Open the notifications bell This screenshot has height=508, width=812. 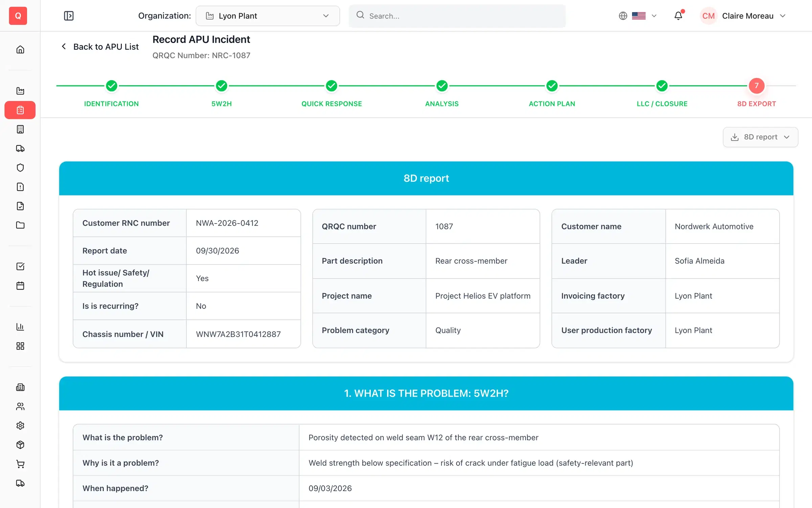click(678, 16)
